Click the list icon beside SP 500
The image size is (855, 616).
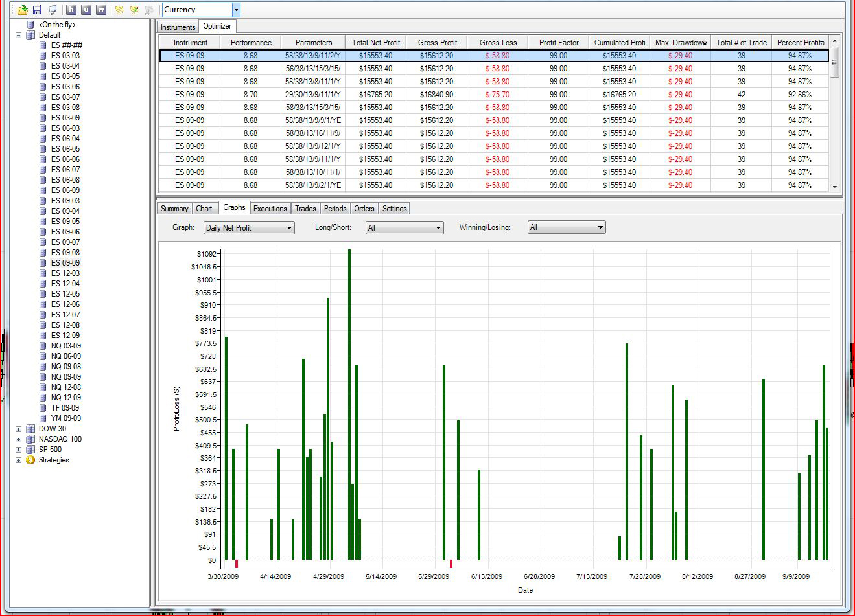30,450
